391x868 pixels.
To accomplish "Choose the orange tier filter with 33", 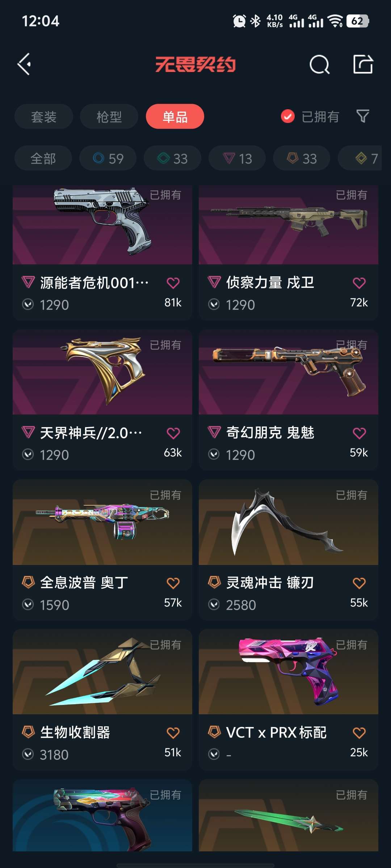I will 302,158.
